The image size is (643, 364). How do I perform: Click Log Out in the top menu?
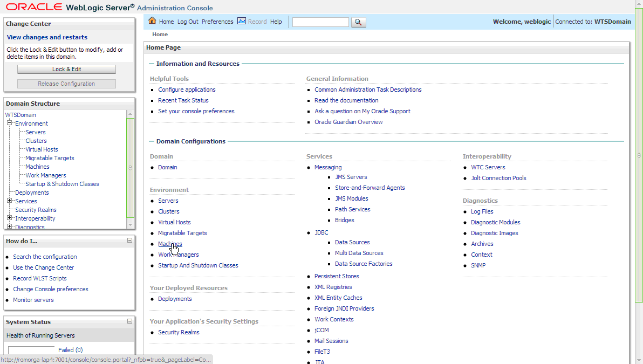(188, 22)
